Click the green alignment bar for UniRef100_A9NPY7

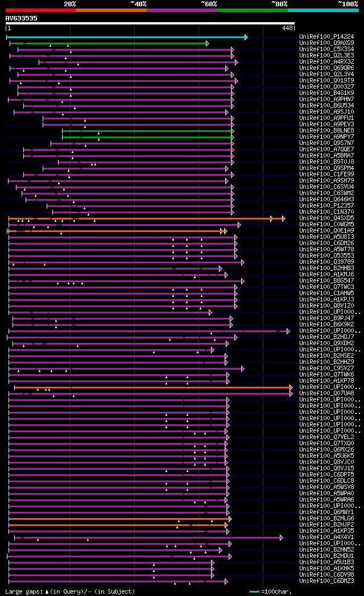147,137
